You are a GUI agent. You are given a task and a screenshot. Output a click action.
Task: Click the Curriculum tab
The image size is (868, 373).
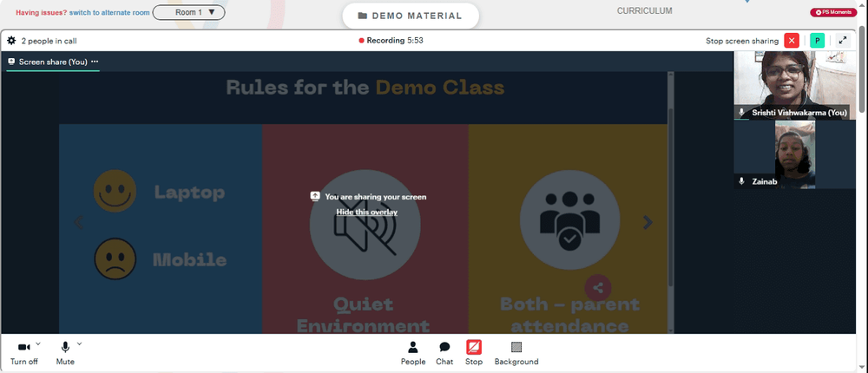tap(644, 10)
